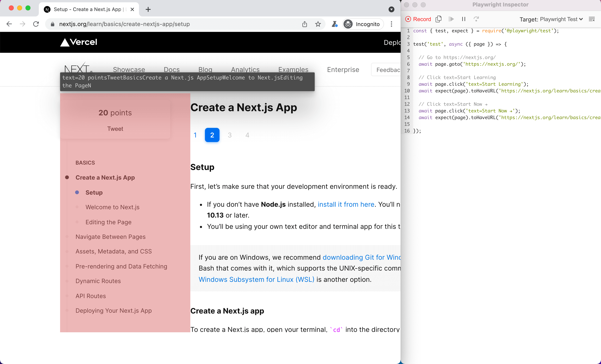Select lesson page 3 in the pagination

[230, 135]
